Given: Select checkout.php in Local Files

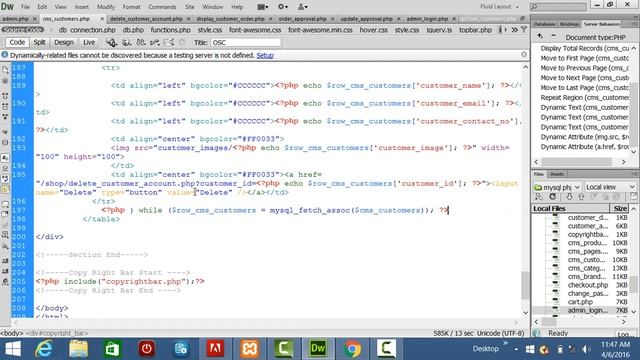Looking at the screenshot, I should point(588,285).
